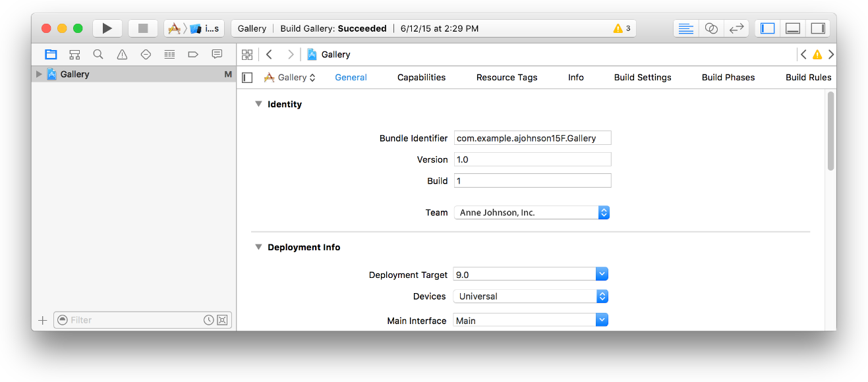Open the Capabilities tab
Viewport: 868px width, 382px height.
[x=421, y=77]
